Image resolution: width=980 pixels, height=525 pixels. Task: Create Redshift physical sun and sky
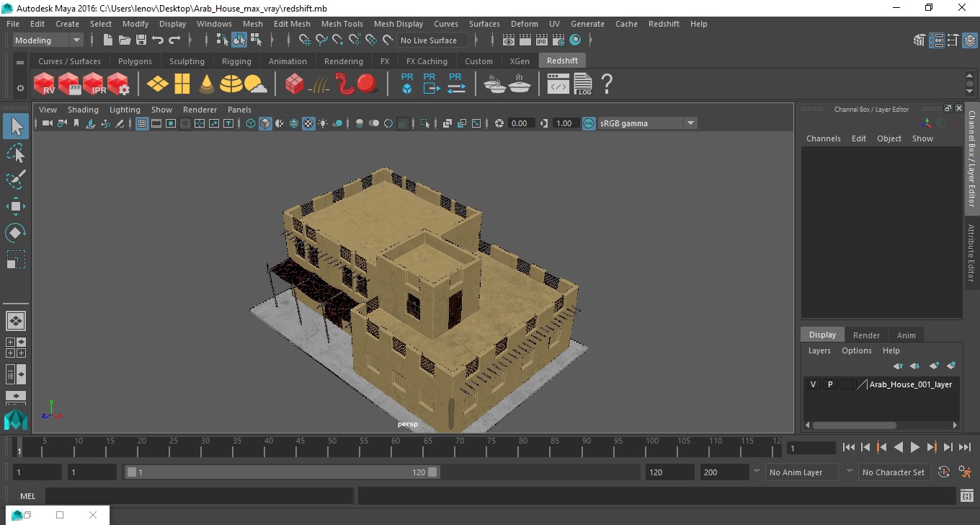[x=256, y=84]
